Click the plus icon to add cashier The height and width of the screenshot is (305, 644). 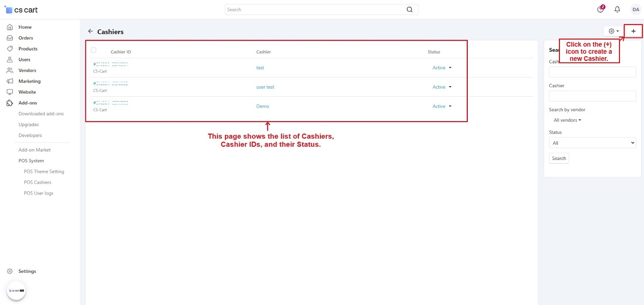tap(633, 31)
